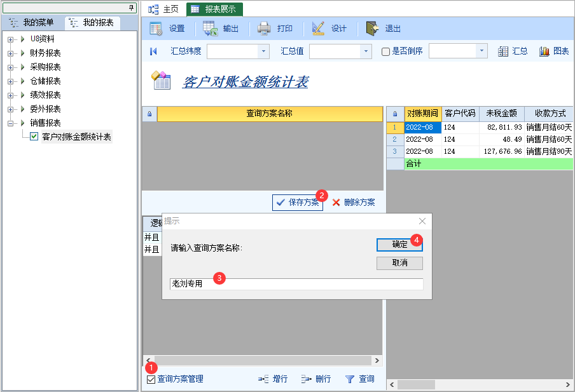Uncheck the 查询方案管理 checkbox
This screenshot has height=392, width=575.
(151, 379)
